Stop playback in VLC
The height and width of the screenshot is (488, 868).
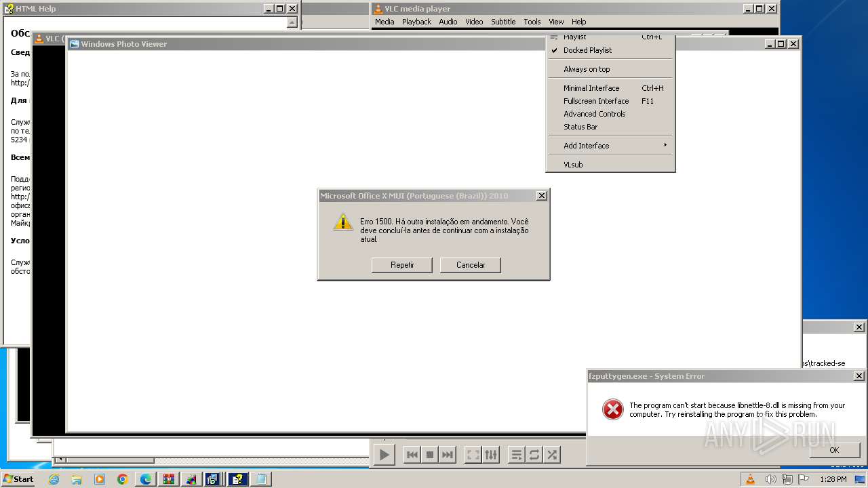(429, 455)
